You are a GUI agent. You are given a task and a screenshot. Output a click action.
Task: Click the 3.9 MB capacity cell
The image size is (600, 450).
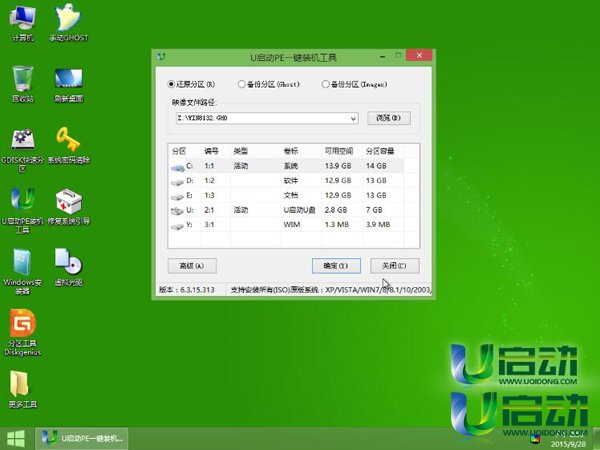[378, 225]
